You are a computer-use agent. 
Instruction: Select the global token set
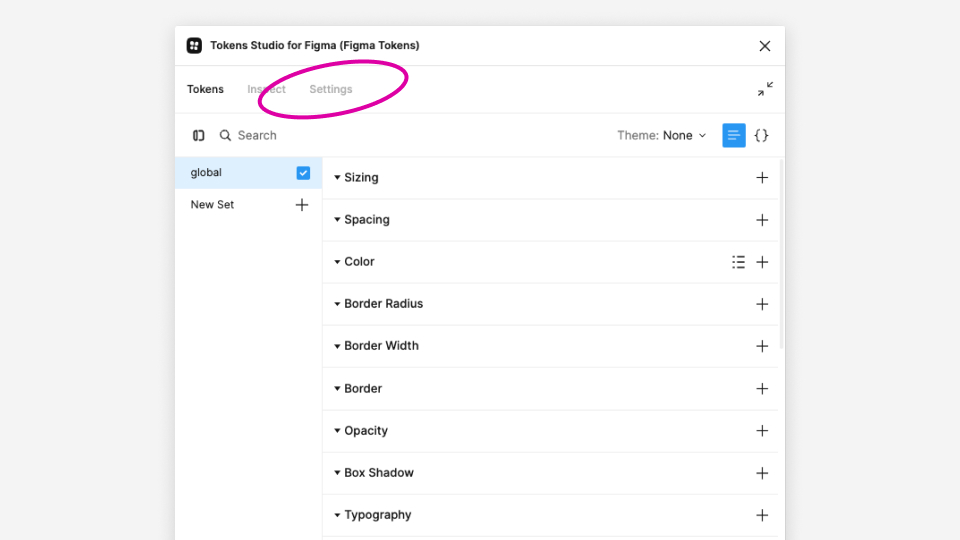pos(248,173)
